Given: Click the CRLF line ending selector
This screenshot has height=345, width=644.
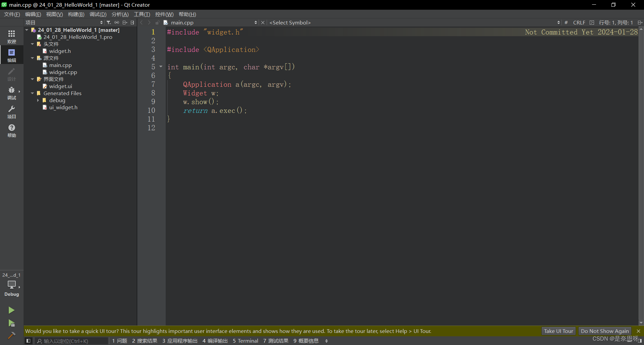Looking at the screenshot, I should pos(579,22).
